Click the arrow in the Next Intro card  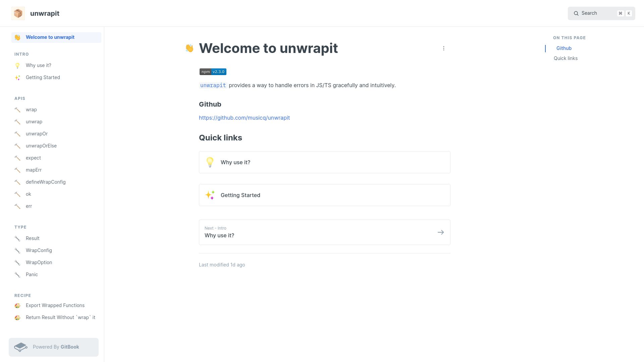tap(441, 232)
